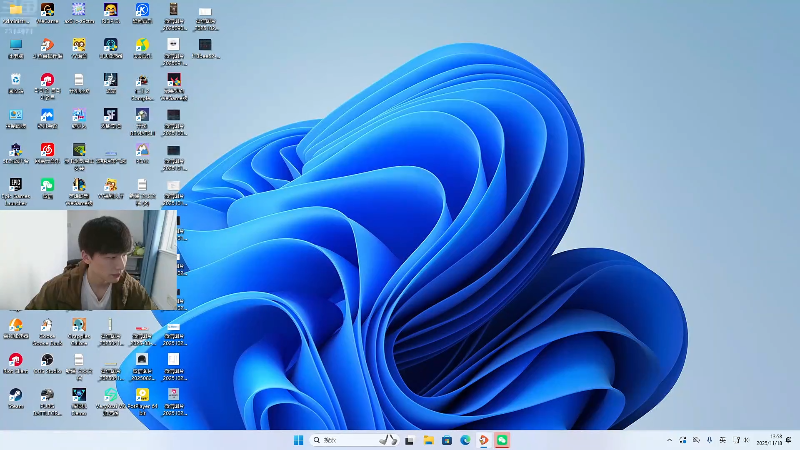Open the Goose Goose Duck shortcut
Screen dimensions: 800x450
click(x=47, y=326)
